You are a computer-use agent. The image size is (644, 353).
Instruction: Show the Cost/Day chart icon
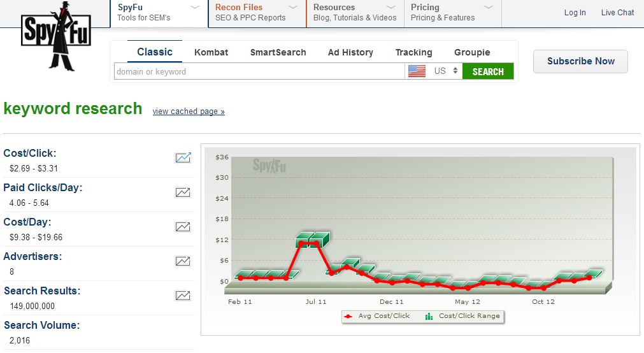click(183, 226)
